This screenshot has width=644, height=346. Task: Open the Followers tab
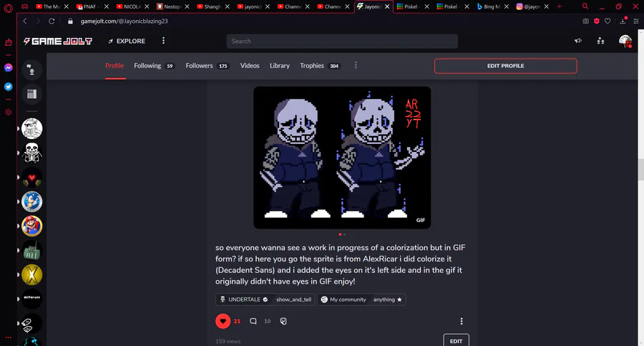(x=208, y=66)
